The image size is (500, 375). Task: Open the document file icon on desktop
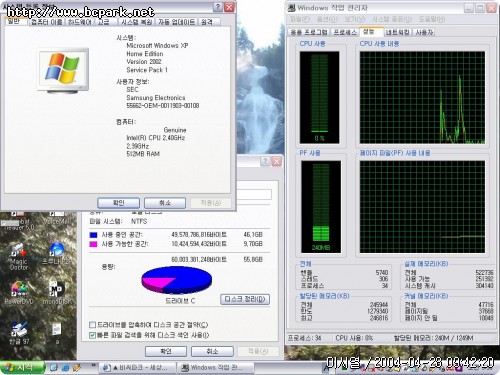[x=57, y=333]
